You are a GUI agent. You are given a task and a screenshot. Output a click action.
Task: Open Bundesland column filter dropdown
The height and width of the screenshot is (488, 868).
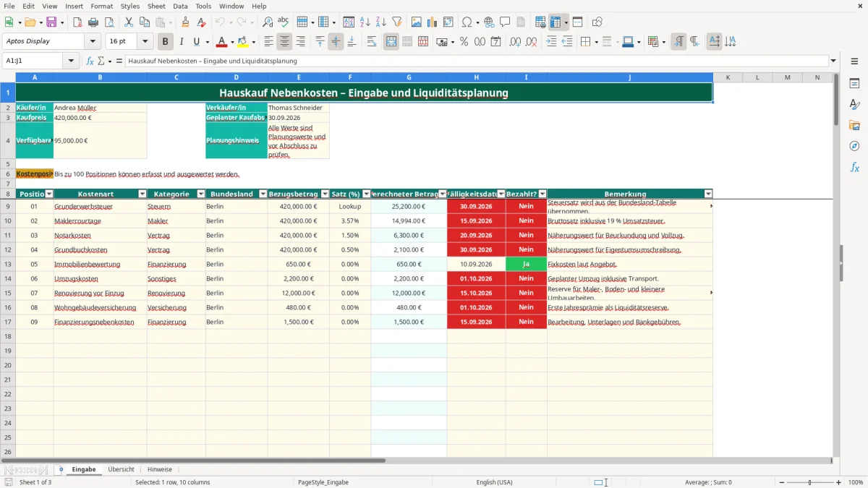pyautogui.click(x=263, y=194)
